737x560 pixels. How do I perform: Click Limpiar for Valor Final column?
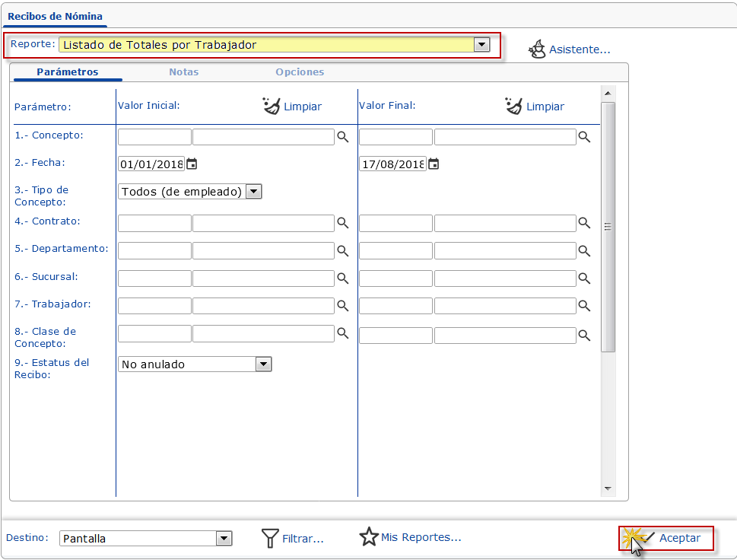[535, 107]
